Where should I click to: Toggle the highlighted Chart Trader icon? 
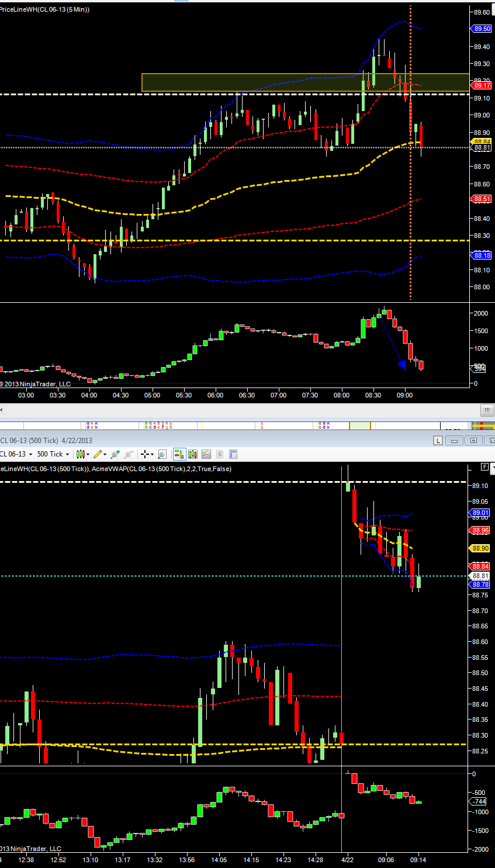coord(179,454)
